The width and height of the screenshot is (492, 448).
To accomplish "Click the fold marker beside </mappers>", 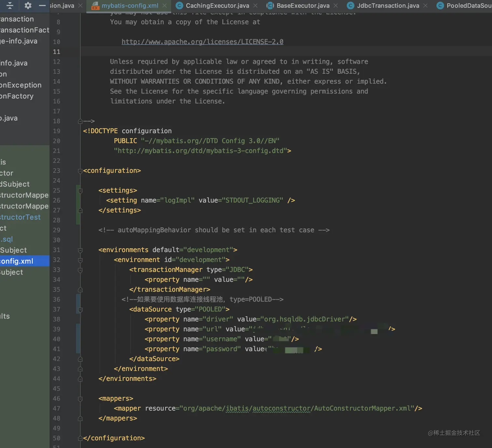I will tap(80, 419).
